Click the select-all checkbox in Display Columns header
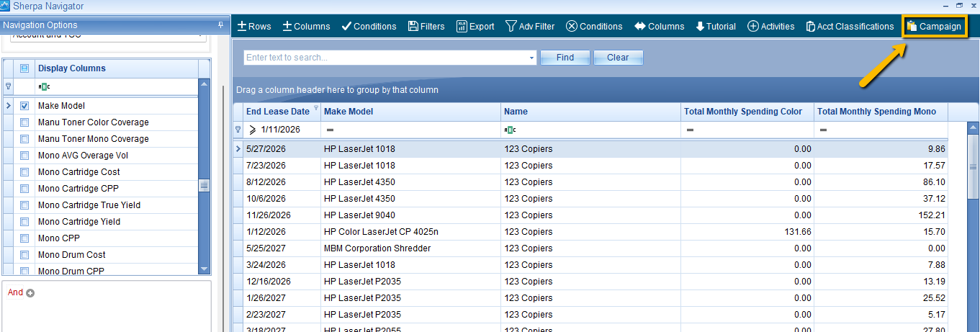Viewport: 980px width, 332px height. pos(24,68)
